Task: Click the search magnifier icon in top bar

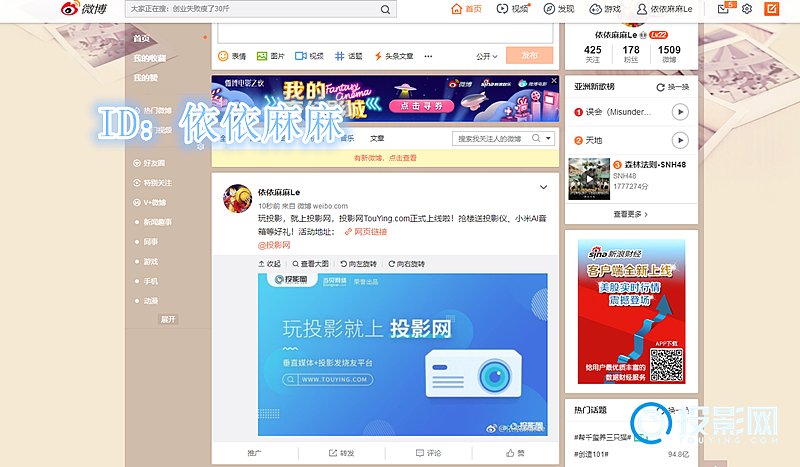Action: tap(385, 9)
